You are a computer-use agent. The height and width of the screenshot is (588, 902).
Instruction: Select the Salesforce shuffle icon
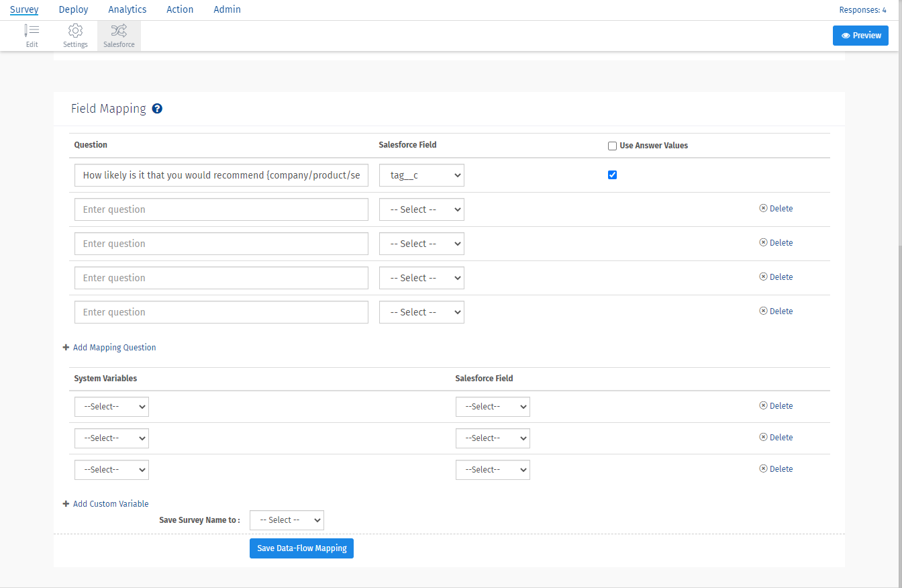(119, 31)
